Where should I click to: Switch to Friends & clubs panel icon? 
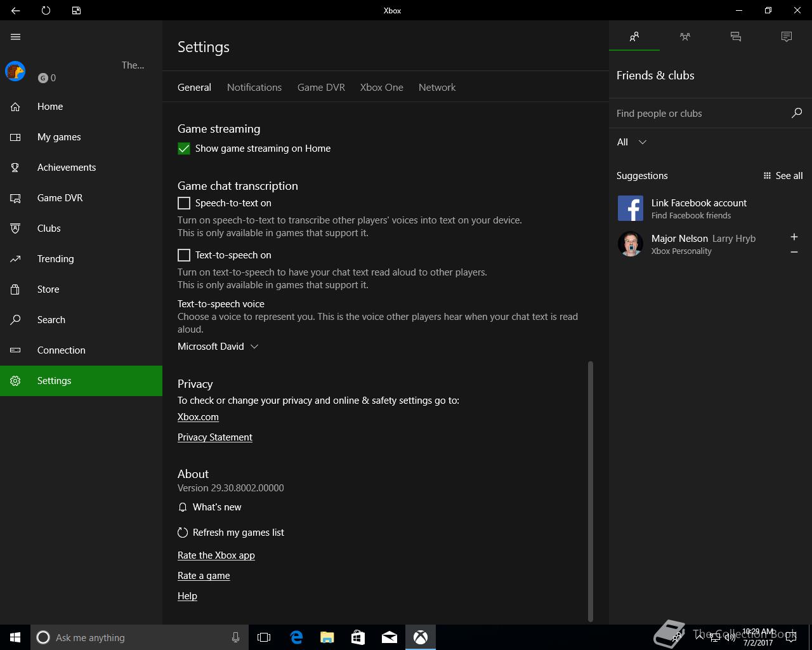[634, 37]
